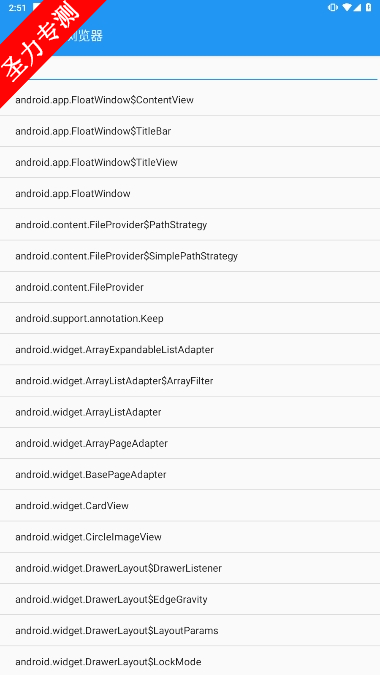Tap the vibrate mode status icon
This screenshot has height=675, width=380.
(x=332, y=8)
